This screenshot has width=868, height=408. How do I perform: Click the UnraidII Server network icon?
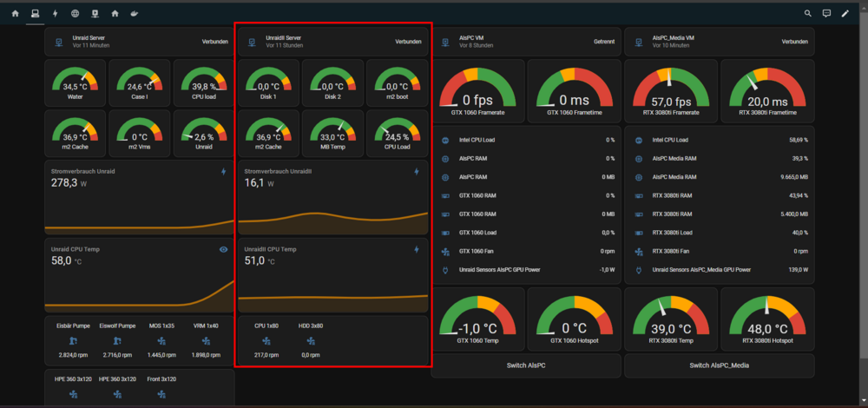(252, 42)
